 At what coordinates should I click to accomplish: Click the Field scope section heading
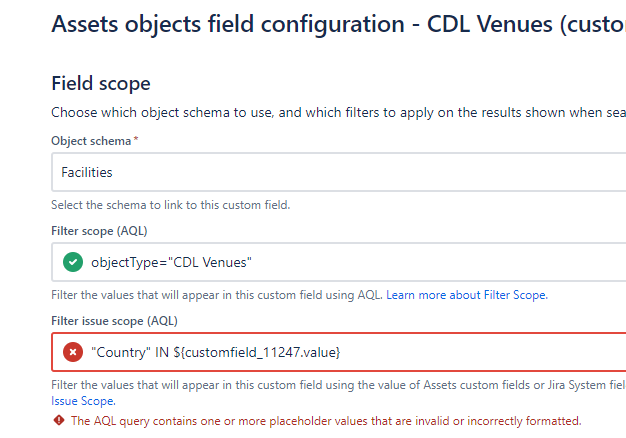tap(101, 83)
